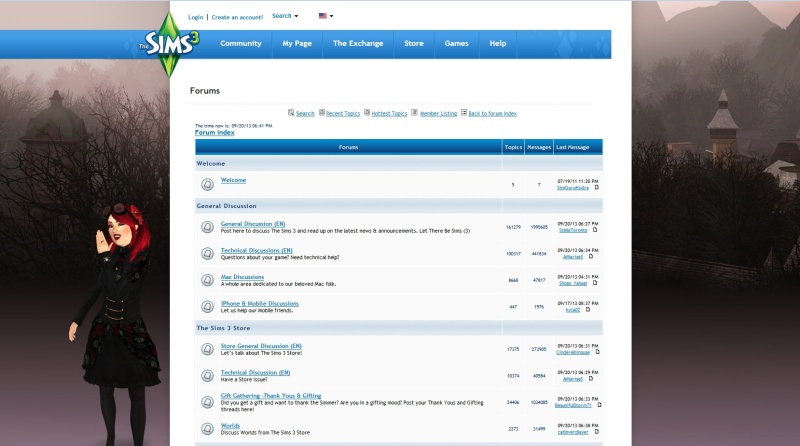This screenshot has width=800, height=446.
Task: Open latest post icon in Welcome row
Action: pos(596,187)
